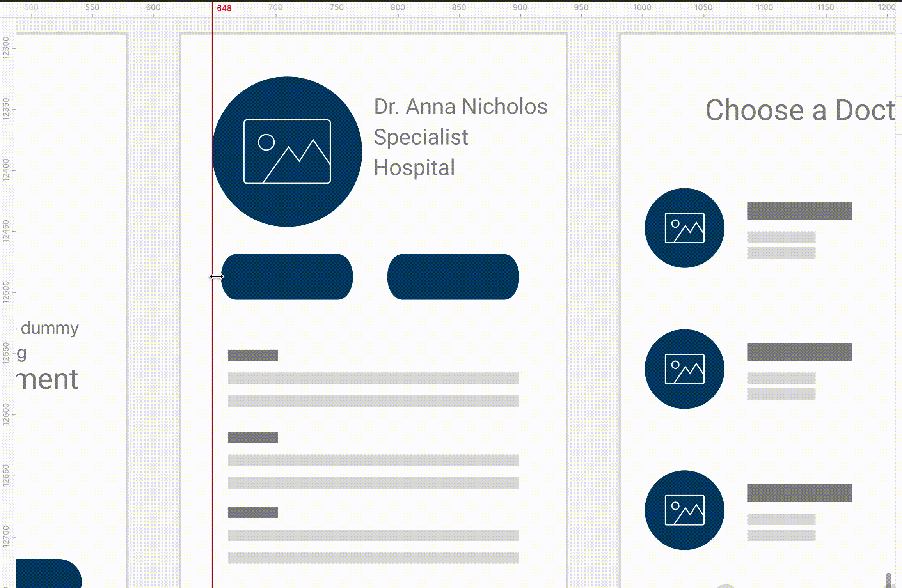Click the red 648 guide label on ruler
The width and height of the screenshot is (902, 588).
(224, 8)
